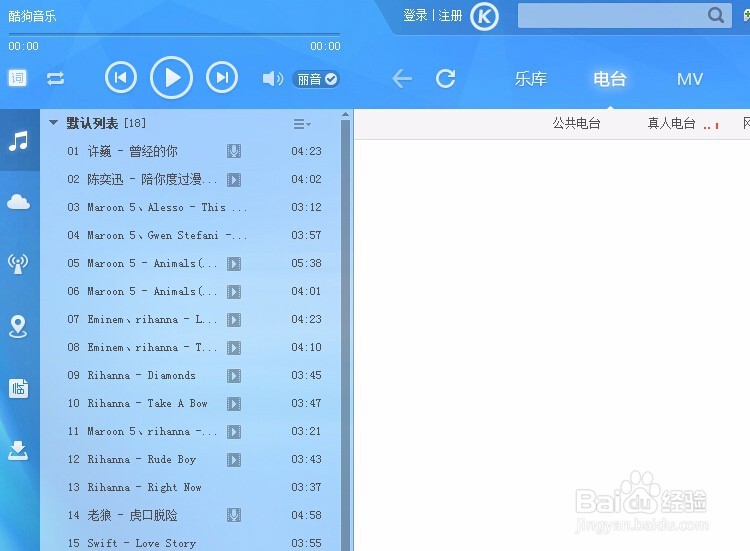Screen dimensions: 750x551
Task: Toggle the 丽音 sound enhancement
Action: pyautogui.click(x=316, y=79)
